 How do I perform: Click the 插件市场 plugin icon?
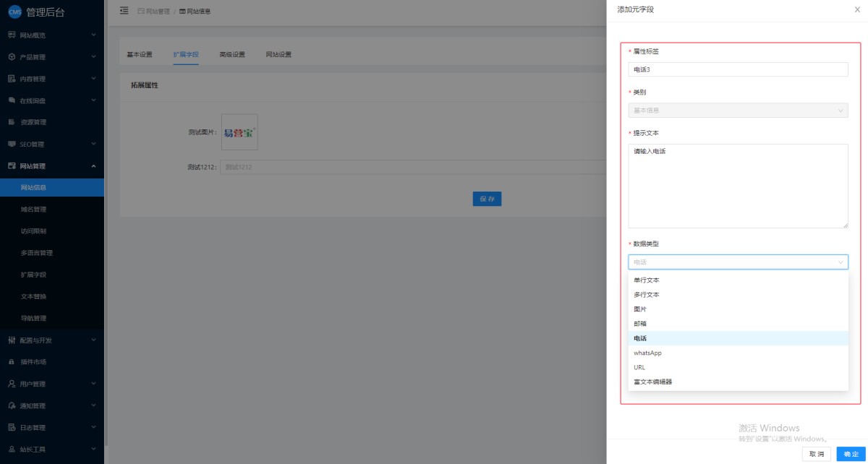click(12, 361)
